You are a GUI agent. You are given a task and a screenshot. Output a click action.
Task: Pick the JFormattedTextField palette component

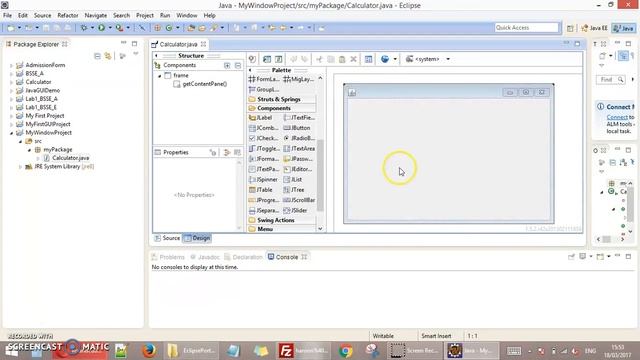264,159
